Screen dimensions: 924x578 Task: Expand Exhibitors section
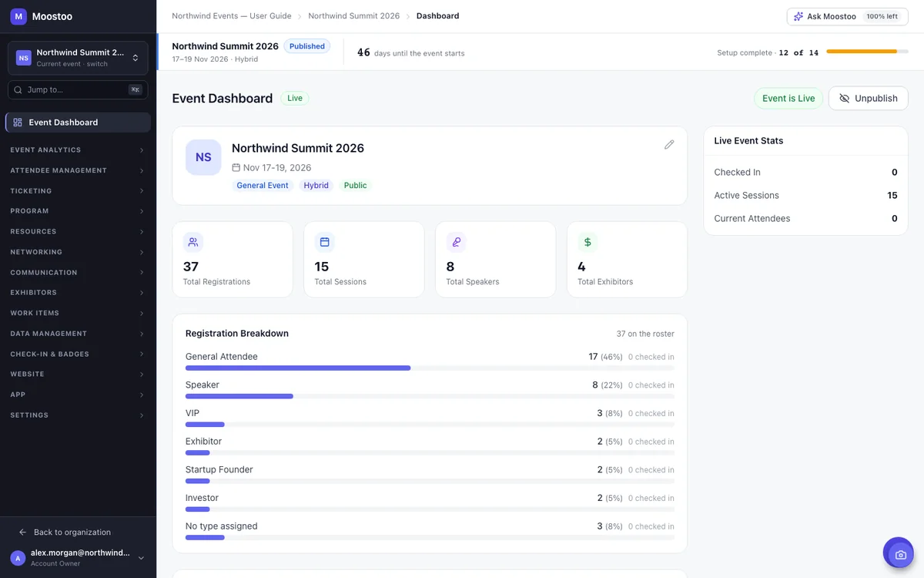(78, 293)
